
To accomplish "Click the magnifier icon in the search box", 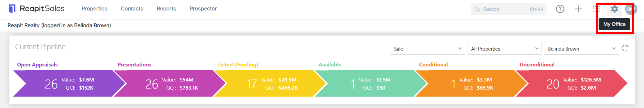I will (x=477, y=9).
